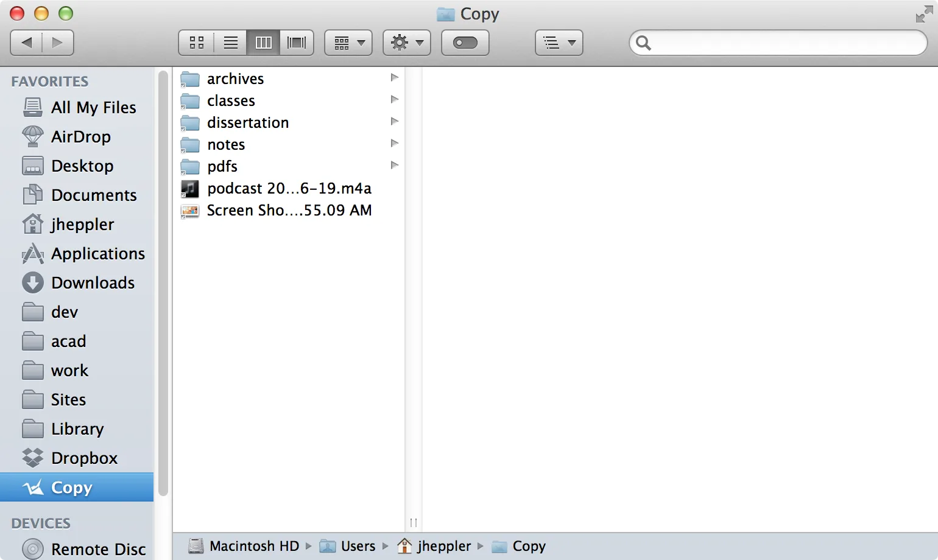Switch to list view
This screenshot has width=938, height=560.
point(230,43)
